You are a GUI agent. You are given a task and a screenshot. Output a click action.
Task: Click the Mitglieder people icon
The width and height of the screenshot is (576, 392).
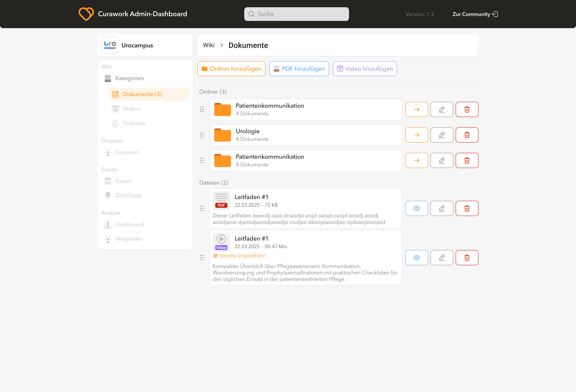click(x=108, y=239)
